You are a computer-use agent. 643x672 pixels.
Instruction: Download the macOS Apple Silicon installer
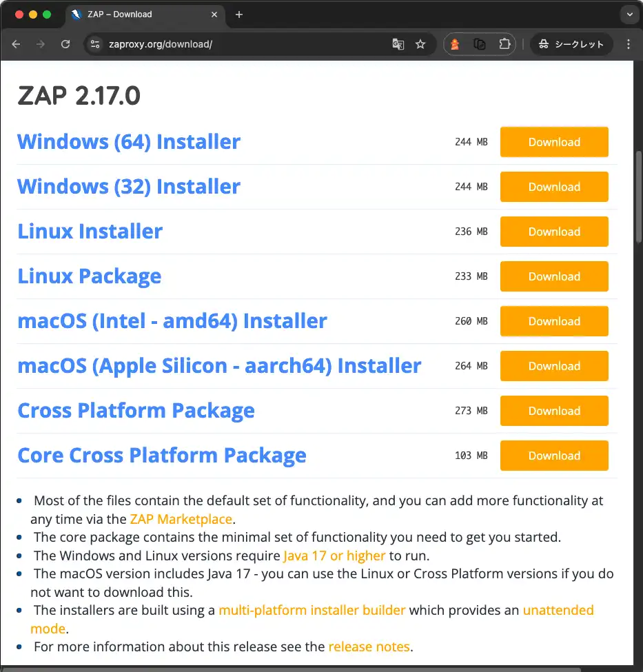(x=554, y=366)
